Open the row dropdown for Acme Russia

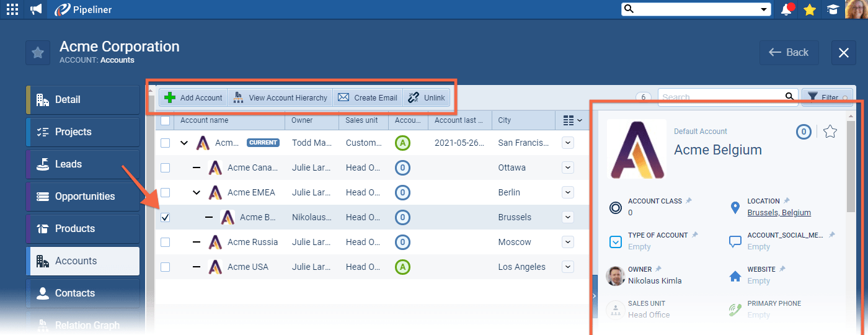[x=568, y=242]
